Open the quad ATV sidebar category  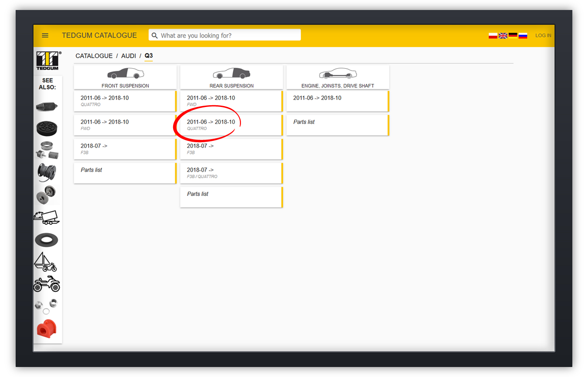(x=47, y=284)
